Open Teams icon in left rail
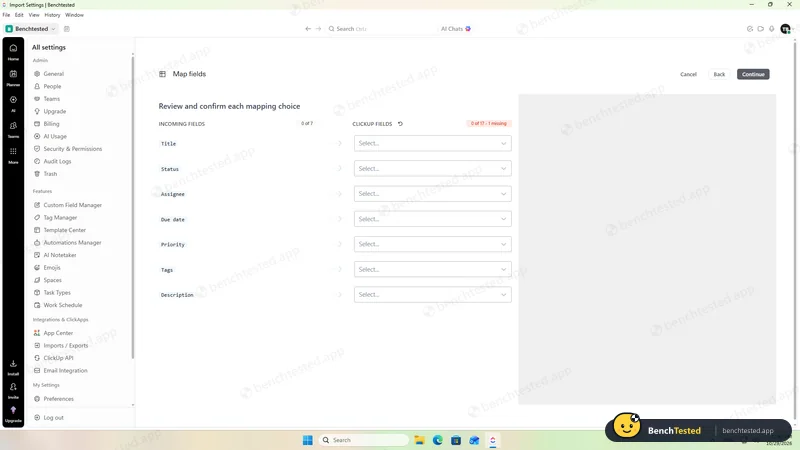This screenshot has width=800, height=450. [x=13, y=129]
